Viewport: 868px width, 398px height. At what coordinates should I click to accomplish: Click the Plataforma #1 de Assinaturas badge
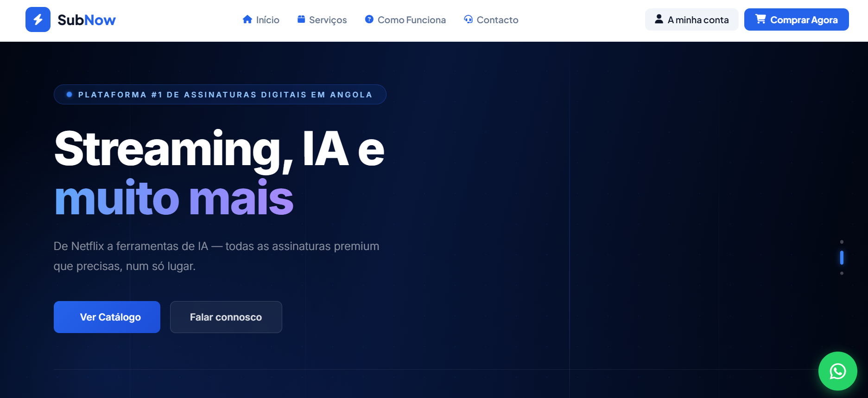pos(220,95)
